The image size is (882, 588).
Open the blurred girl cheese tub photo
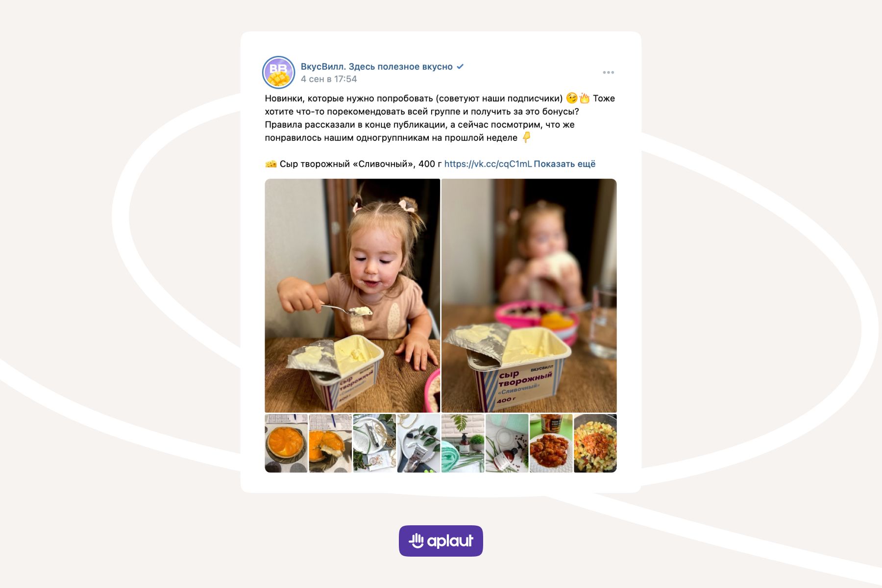529,295
